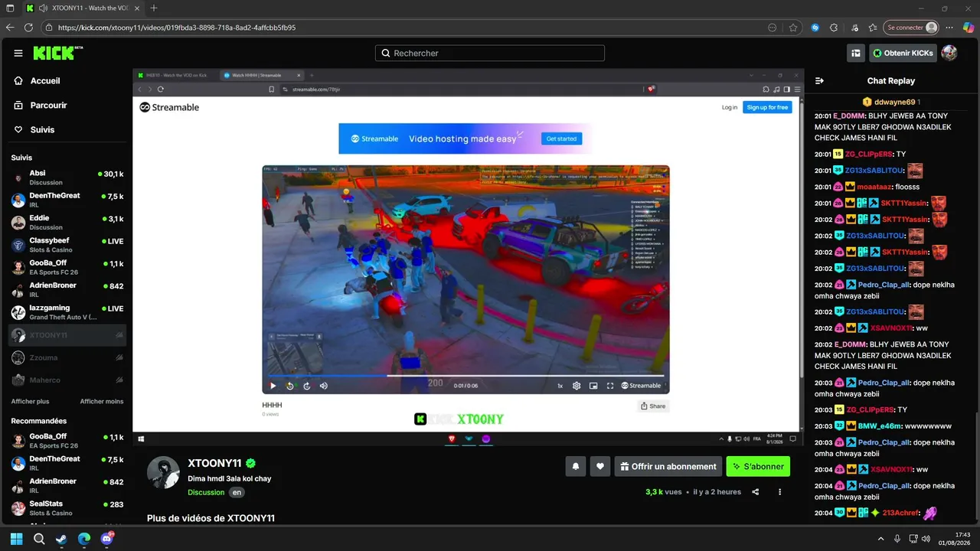Image resolution: width=980 pixels, height=551 pixels.
Task: Collapse followed list with Afficher moins
Action: tap(102, 402)
